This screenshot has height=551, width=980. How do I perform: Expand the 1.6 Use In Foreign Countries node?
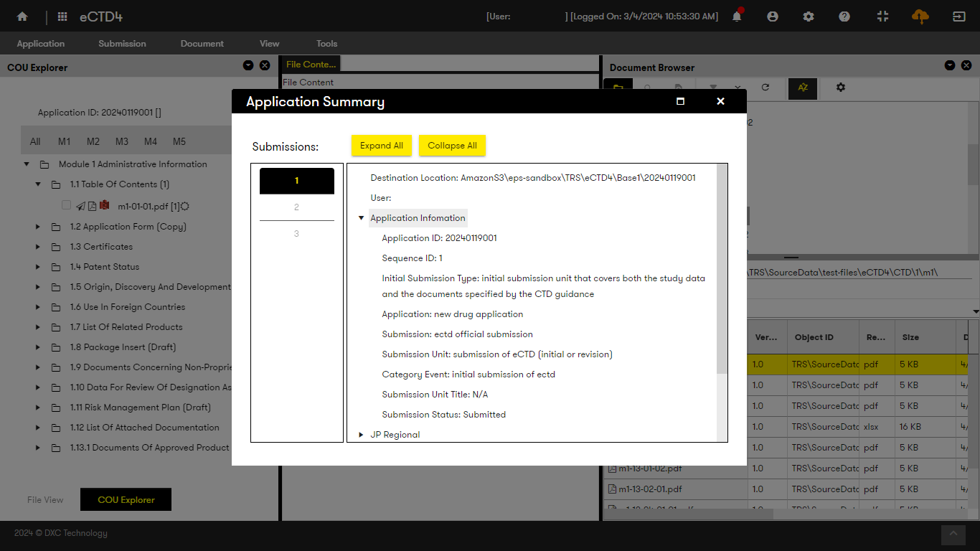pos(38,307)
